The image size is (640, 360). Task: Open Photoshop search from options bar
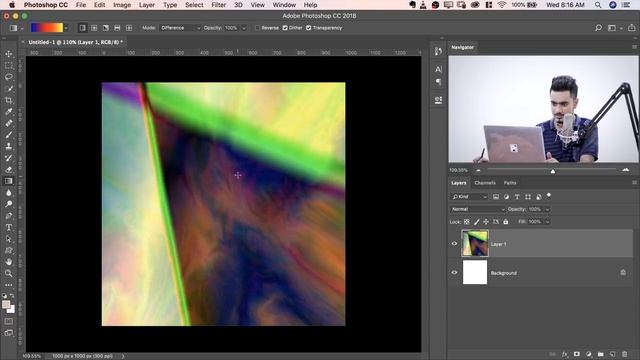click(598, 28)
